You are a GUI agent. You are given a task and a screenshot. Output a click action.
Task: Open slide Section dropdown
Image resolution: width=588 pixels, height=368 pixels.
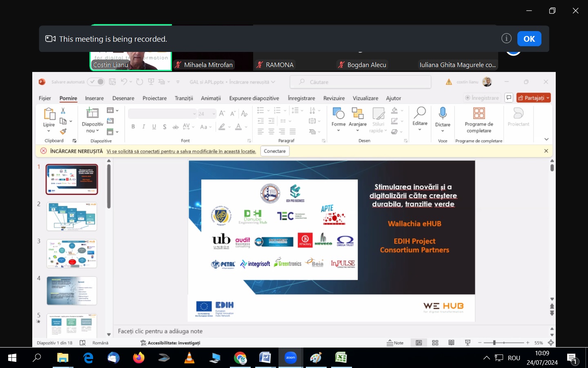(x=112, y=132)
